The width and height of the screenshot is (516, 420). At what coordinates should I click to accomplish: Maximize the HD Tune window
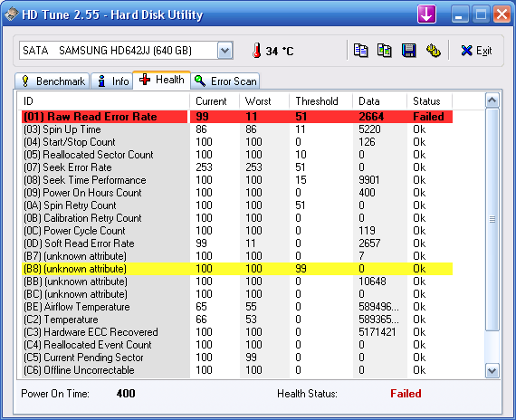coord(481,14)
